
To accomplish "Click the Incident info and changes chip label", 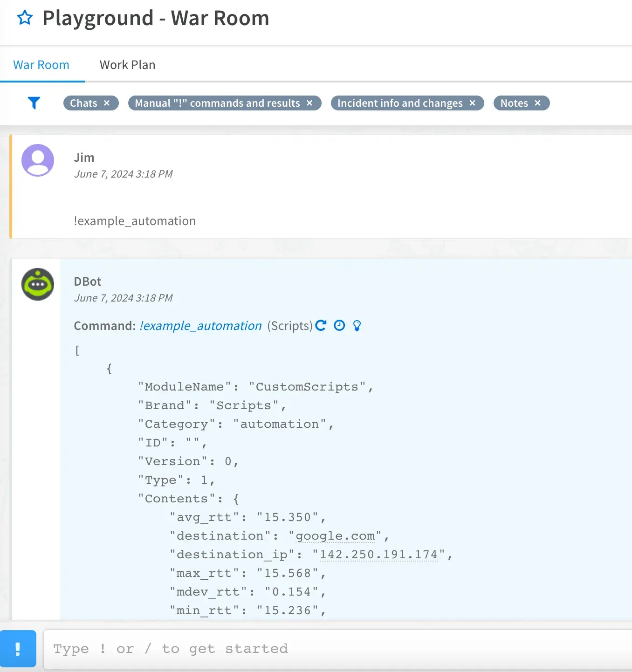I will 400,103.
